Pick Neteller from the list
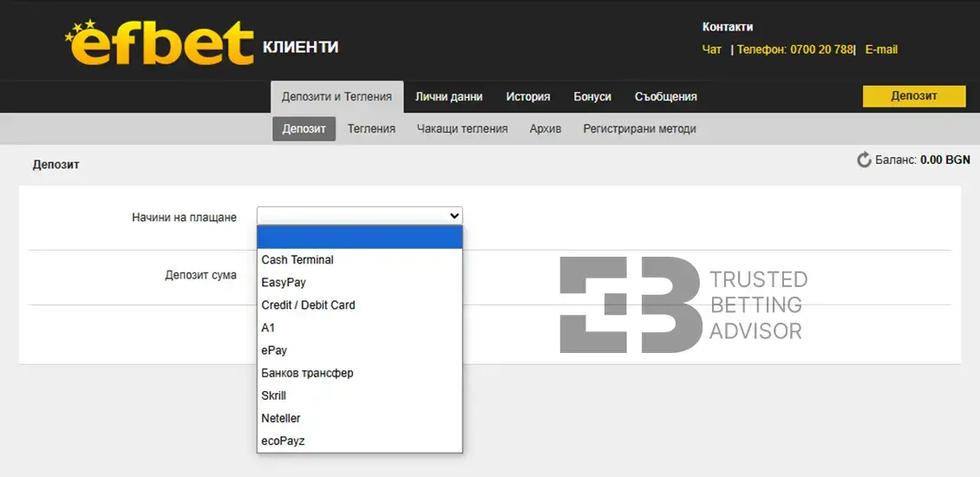This screenshot has width=980, height=477. click(359, 418)
